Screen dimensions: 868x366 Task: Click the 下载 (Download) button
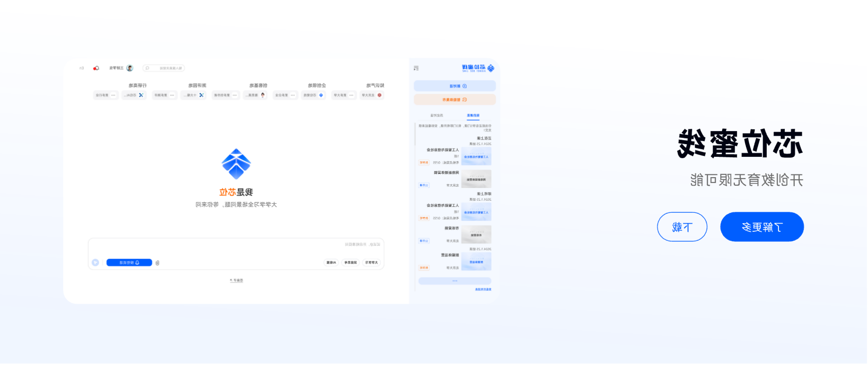tap(682, 227)
